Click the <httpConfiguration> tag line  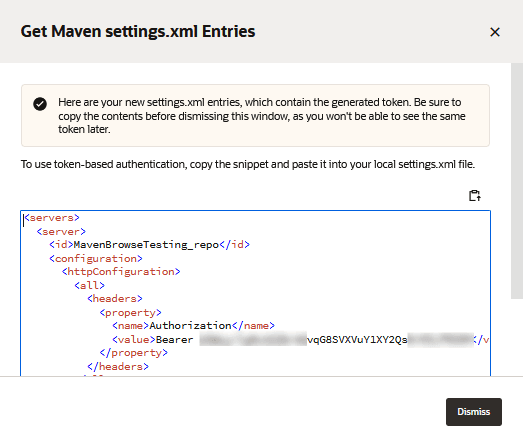tap(121, 272)
